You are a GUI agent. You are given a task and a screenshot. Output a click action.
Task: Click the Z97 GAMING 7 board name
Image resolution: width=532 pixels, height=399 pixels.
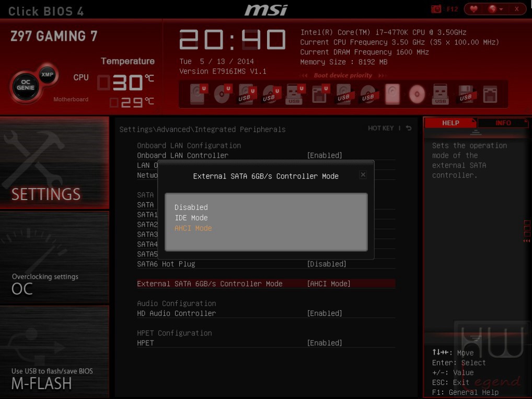pyautogui.click(x=54, y=36)
